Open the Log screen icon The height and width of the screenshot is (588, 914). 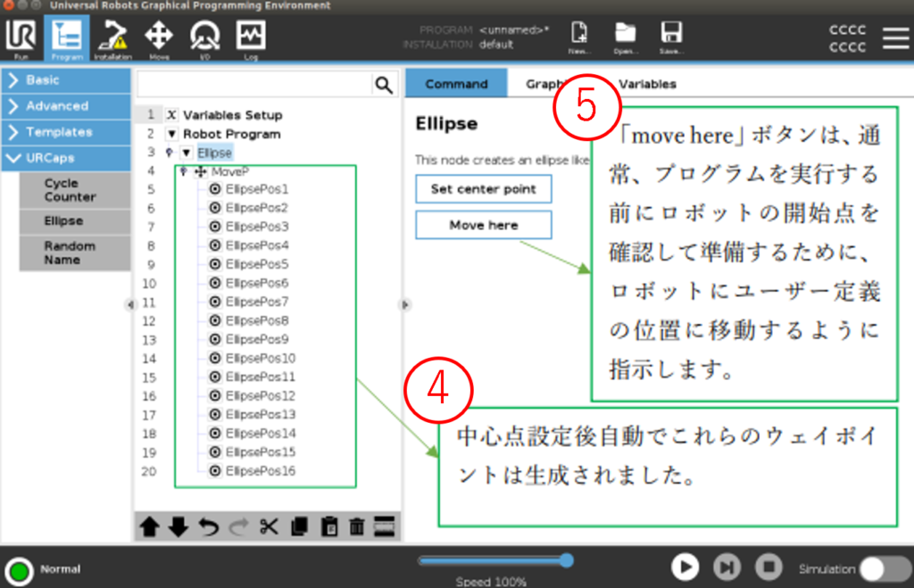point(251,38)
